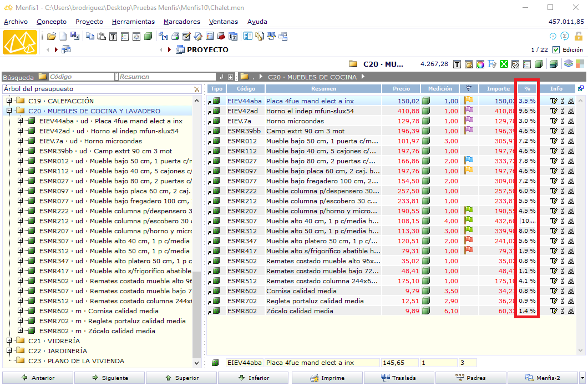Click the paste clipboard icon

(102, 36)
